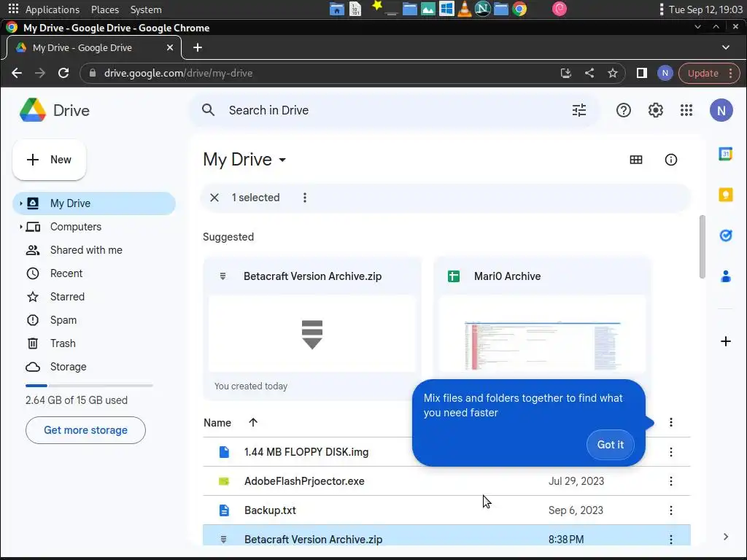Viewport: 747px width, 560px height.
Task: Show the details info panel
Action: [671, 160]
